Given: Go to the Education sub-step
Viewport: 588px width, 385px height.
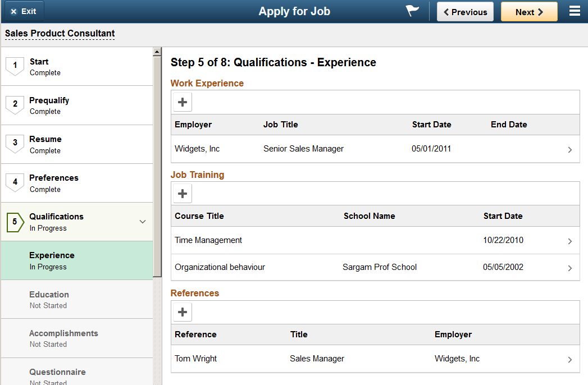Looking at the screenshot, I should pos(77,300).
